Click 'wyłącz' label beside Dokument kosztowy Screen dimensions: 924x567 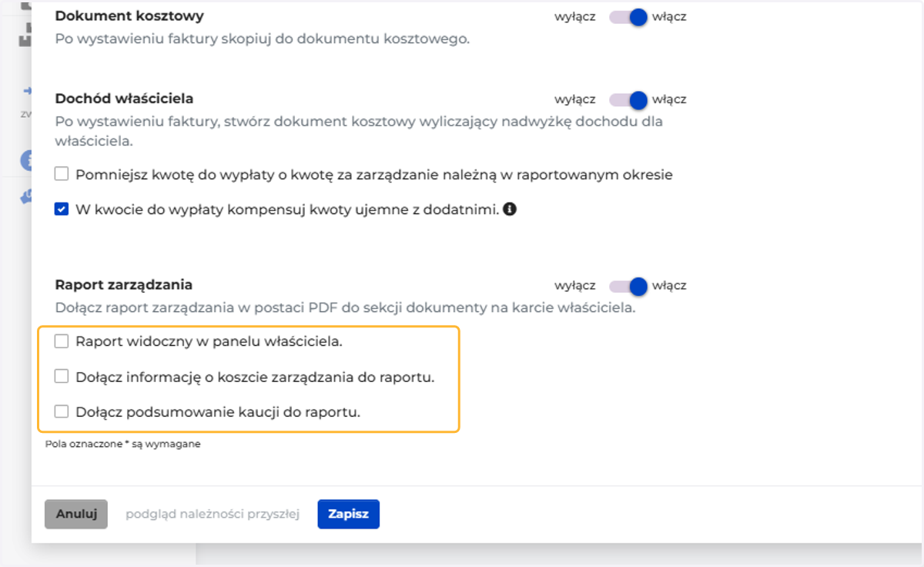575,17
